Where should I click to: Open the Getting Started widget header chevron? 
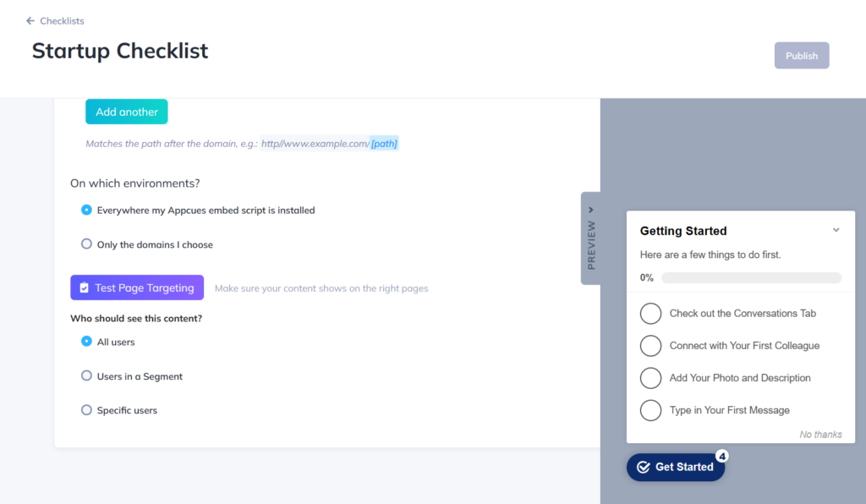pyautogui.click(x=836, y=229)
